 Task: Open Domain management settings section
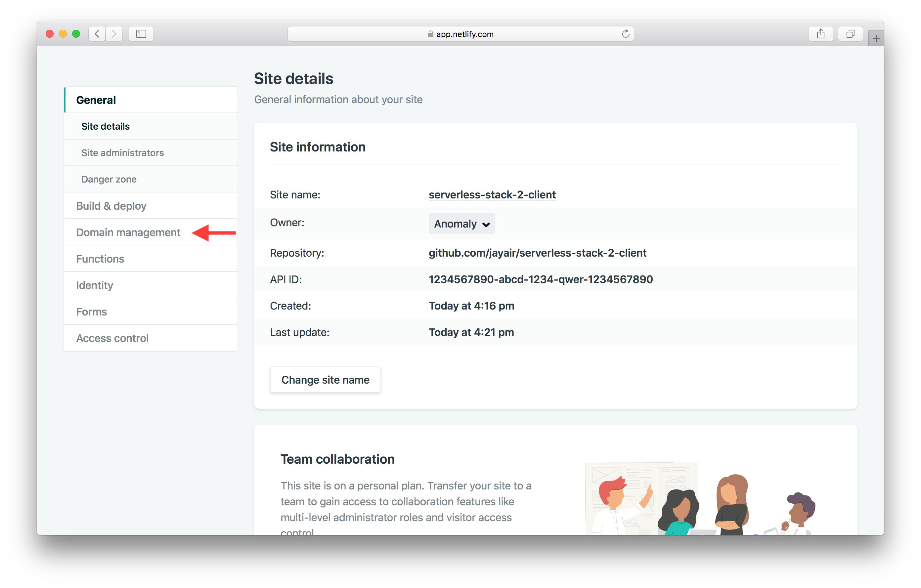(128, 232)
